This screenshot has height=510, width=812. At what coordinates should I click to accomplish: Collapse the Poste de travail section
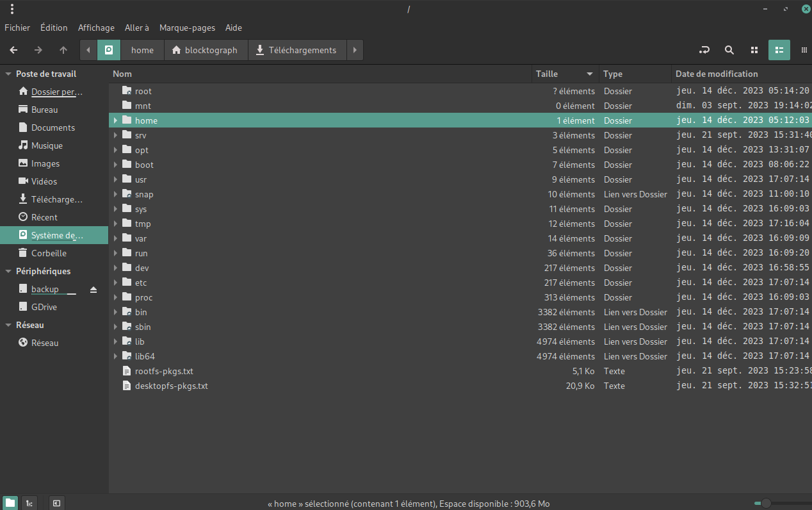click(x=8, y=74)
